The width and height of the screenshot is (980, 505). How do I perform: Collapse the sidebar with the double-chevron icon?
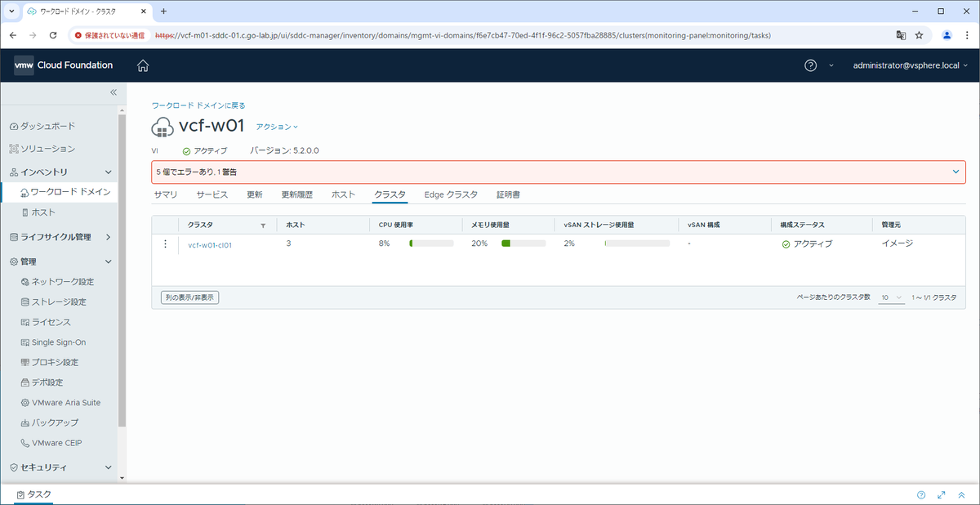[114, 92]
